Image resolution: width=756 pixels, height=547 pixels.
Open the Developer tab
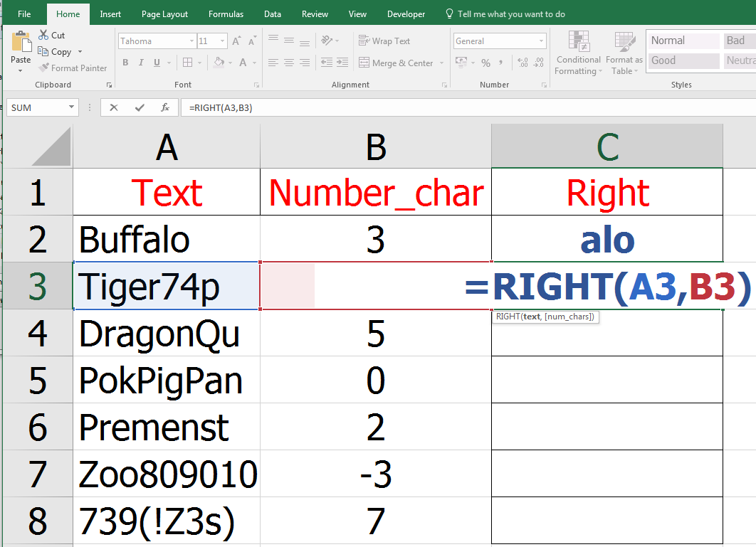(x=406, y=13)
